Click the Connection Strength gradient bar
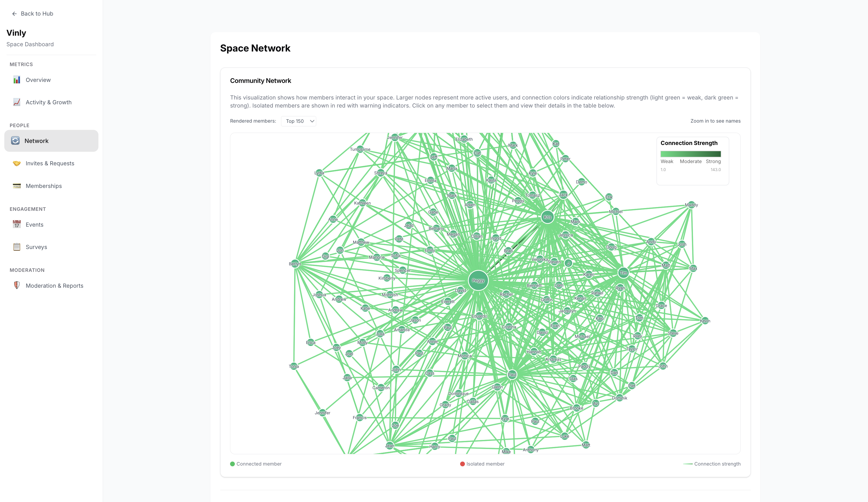The height and width of the screenshot is (502, 868). click(x=690, y=154)
